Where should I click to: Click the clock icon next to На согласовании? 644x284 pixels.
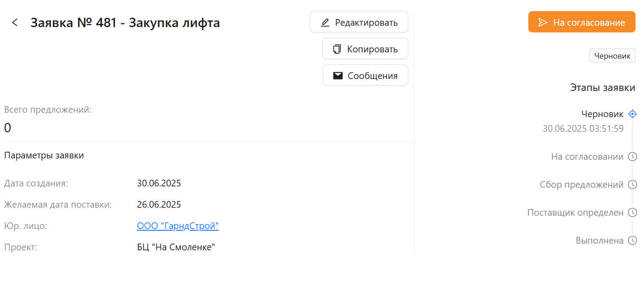coord(632,157)
